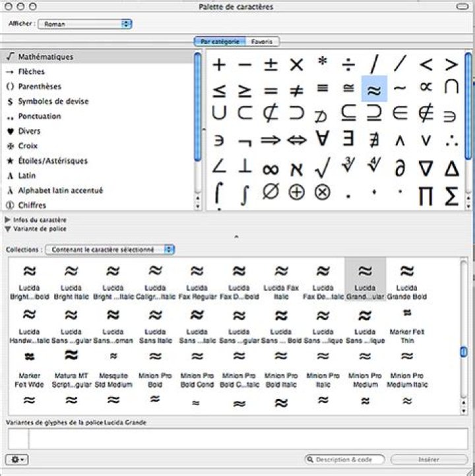
Task: Select the division sign symbol
Action: click(348, 65)
